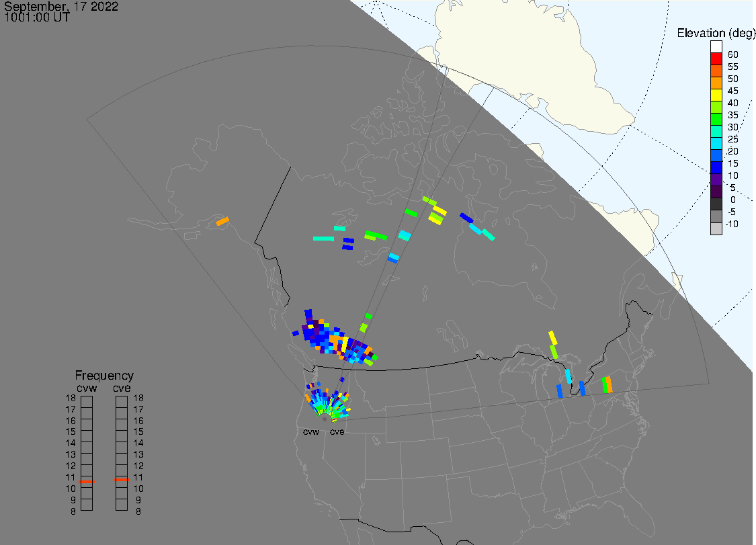Click the "55" label in the elevation legend
Image resolution: width=756 pixels, height=545 pixels.
pyautogui.click(x=733, y=67)
